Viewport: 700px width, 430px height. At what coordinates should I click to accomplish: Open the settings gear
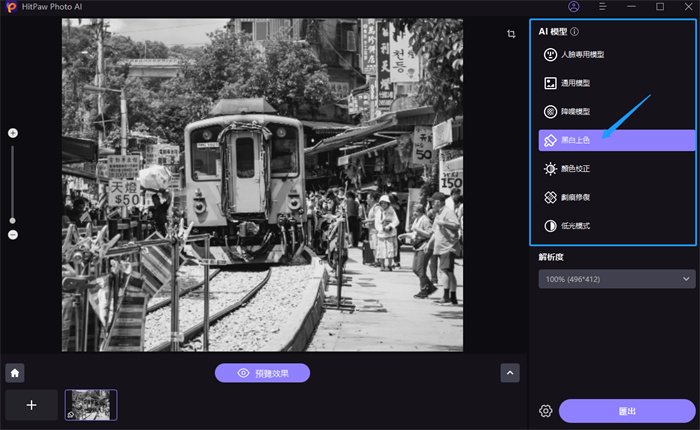coord(546,411)
